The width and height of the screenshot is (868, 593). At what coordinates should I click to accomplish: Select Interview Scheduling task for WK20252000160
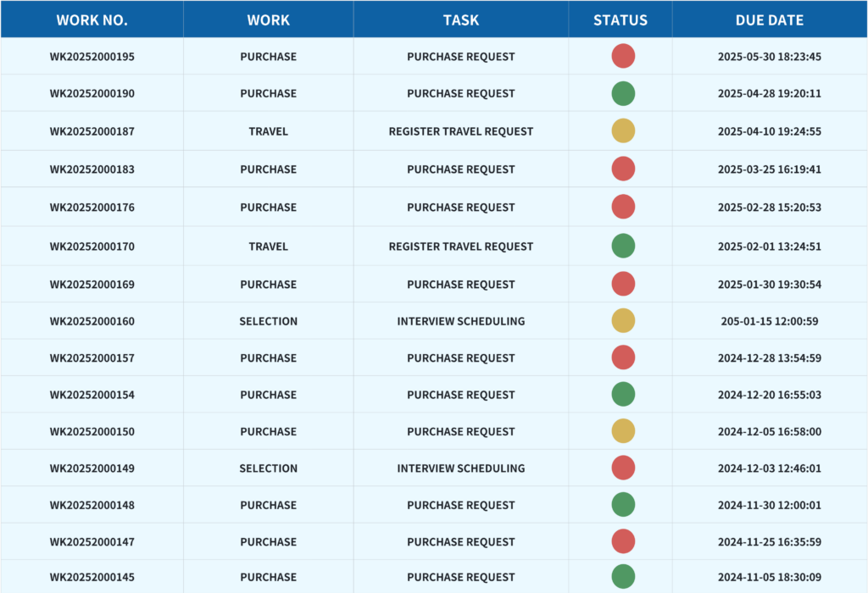[460, 321]
